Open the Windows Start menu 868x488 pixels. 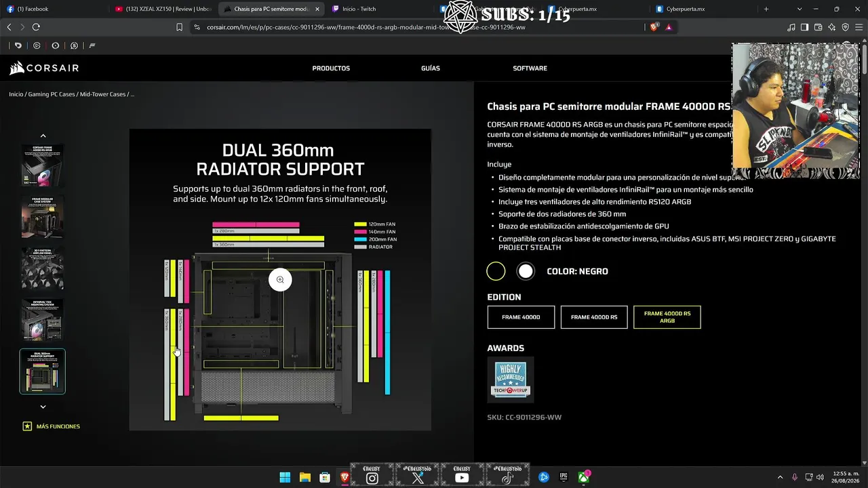[x=285, y=477]
